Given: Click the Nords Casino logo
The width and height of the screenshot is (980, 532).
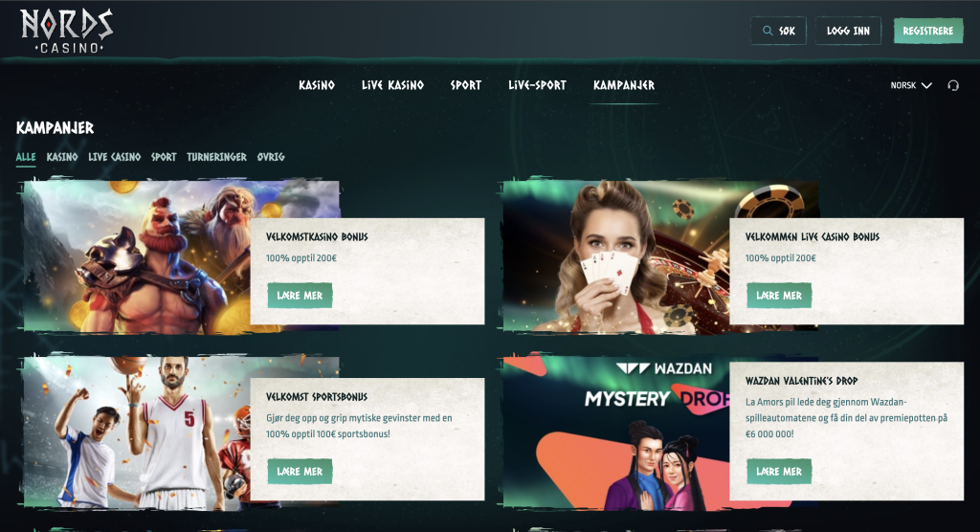Looking at the screenshot, I should (67, 31).
